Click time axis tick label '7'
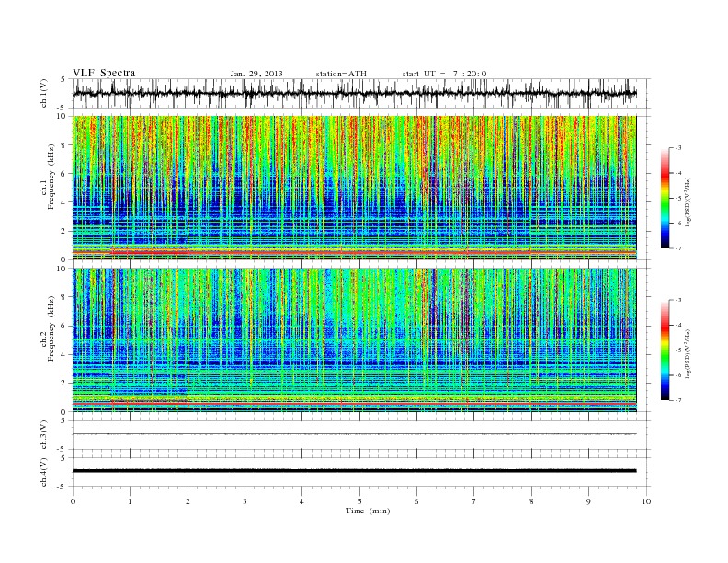 point(474,501)
